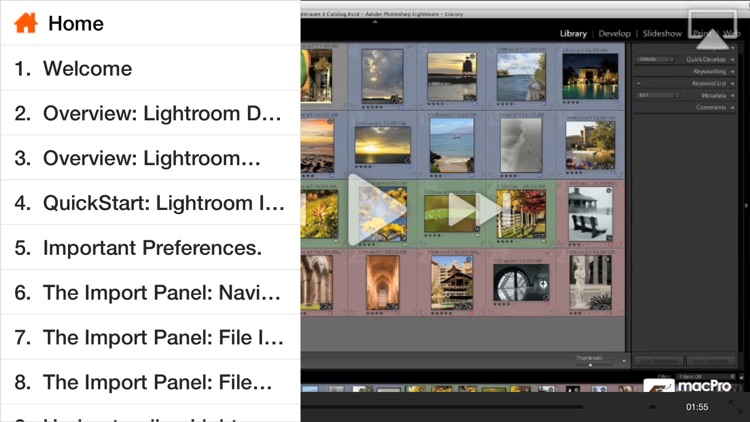Image resolution: width=750 pixels, height=422 pixels.
Task: Select the gray sand texture thumbnail
Action: tap(521, 145)
